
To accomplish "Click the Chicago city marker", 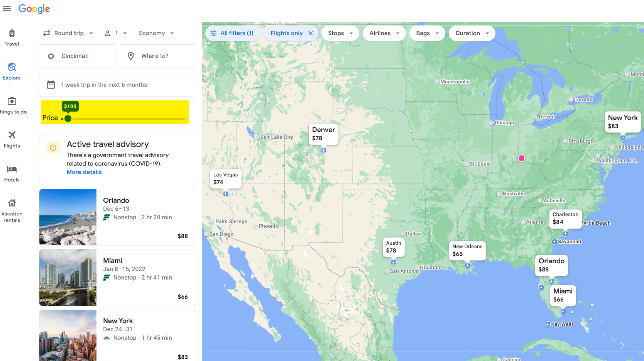I will coord(491,123).
